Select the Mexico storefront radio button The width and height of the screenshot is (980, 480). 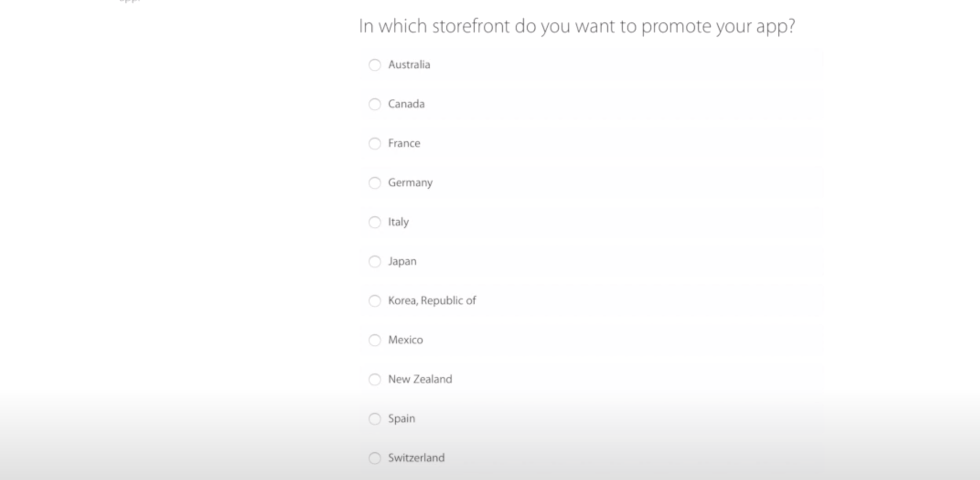[x=375, y=340]
